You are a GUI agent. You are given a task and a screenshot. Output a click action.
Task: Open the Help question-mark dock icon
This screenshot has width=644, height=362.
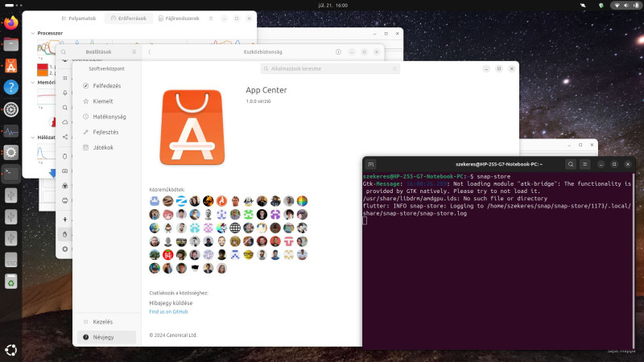[x=11, y=87]
